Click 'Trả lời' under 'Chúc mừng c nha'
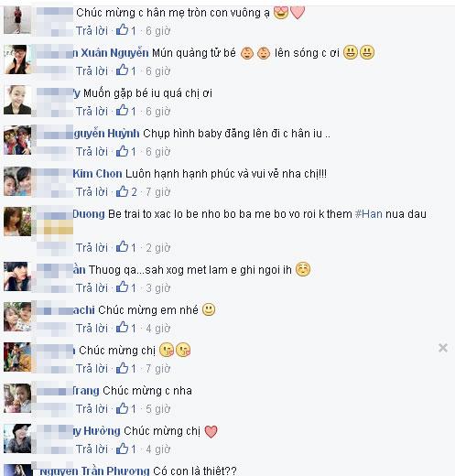 tap(92, 409)
